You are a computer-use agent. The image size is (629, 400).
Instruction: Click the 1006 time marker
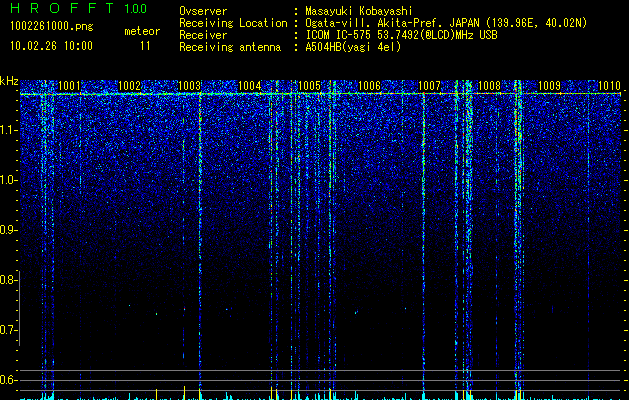(x=369, y=86)
